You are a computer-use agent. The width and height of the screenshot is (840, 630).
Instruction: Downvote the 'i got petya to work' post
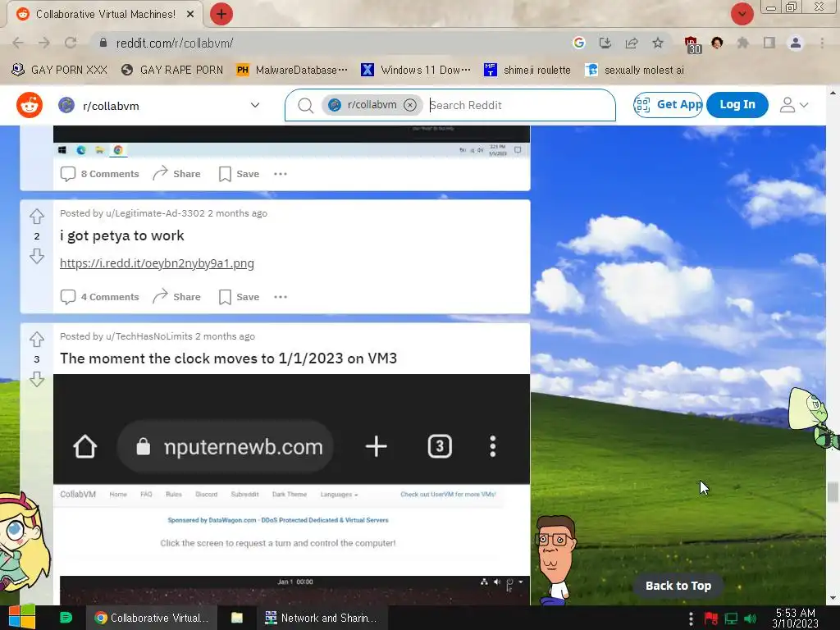tap(36, 256)
